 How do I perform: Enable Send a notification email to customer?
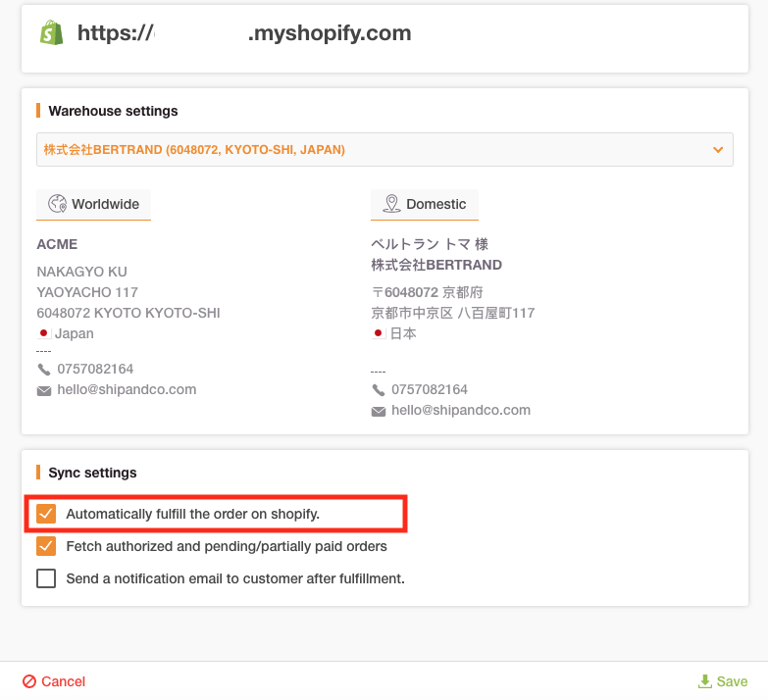click(x=46, y=578)
